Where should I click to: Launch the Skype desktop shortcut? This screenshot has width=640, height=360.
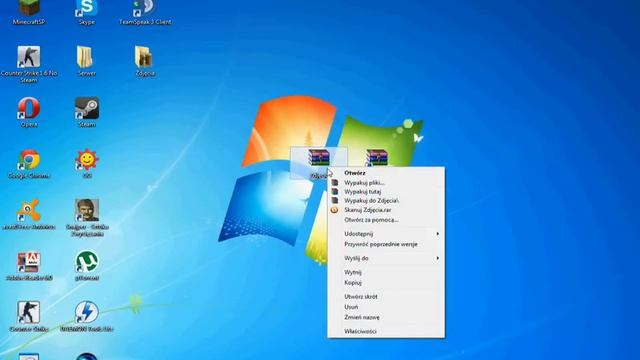(x=87, y=11)
